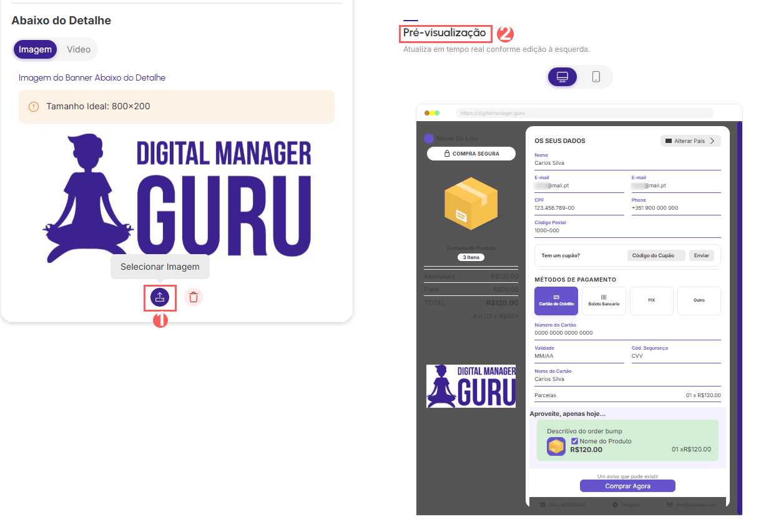Click the TOTAL R$120.00 row in preview
Viewport: 766px width, 532px height.
[471, 303]
